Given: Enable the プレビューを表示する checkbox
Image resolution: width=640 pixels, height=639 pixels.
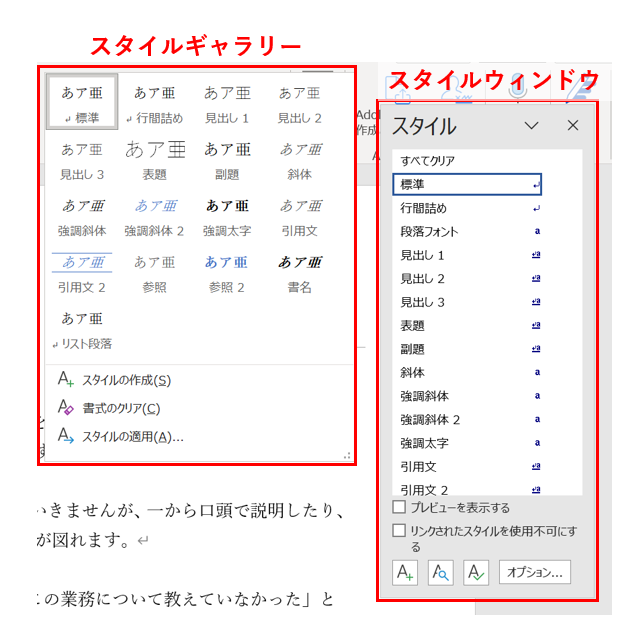Looking at the screenshot, I should [x=399, y=507].
